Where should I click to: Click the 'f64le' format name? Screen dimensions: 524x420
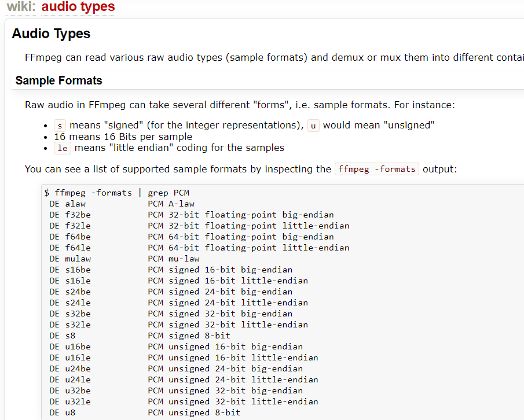(x=78, y=248)
